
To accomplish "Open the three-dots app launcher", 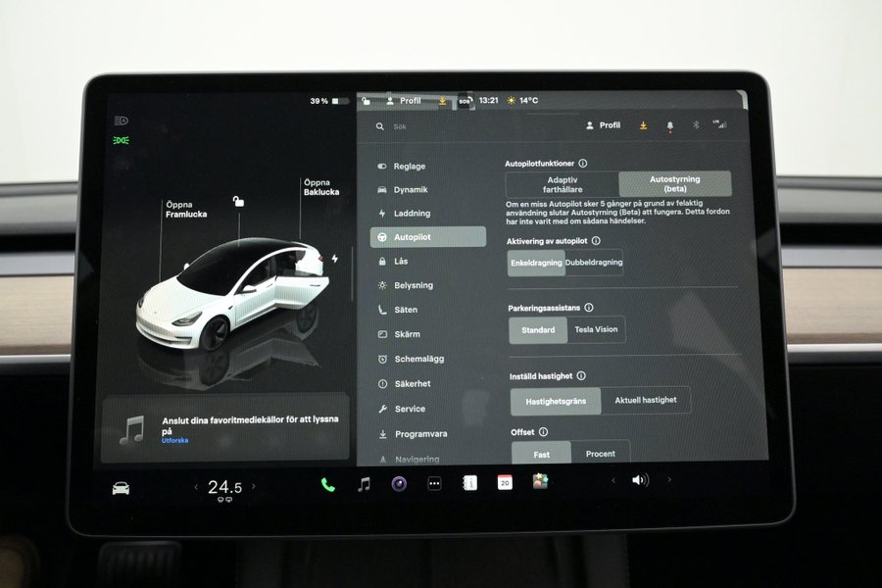I will (434, 483).
